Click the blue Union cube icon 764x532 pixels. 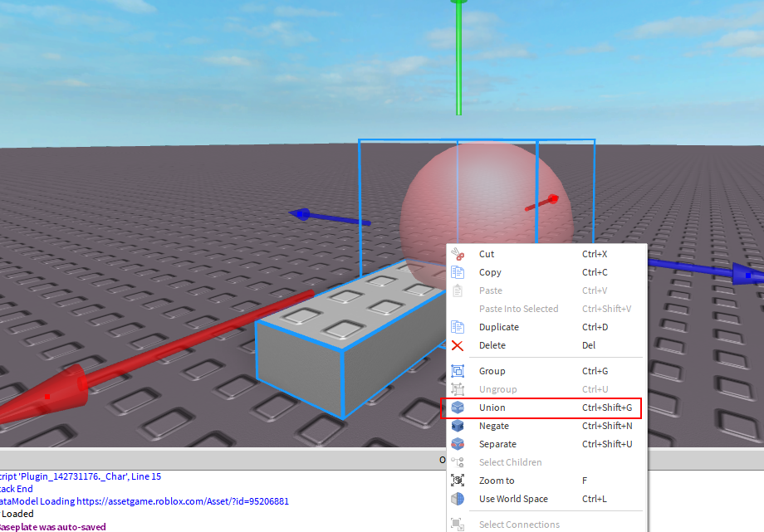click(457, 408)
